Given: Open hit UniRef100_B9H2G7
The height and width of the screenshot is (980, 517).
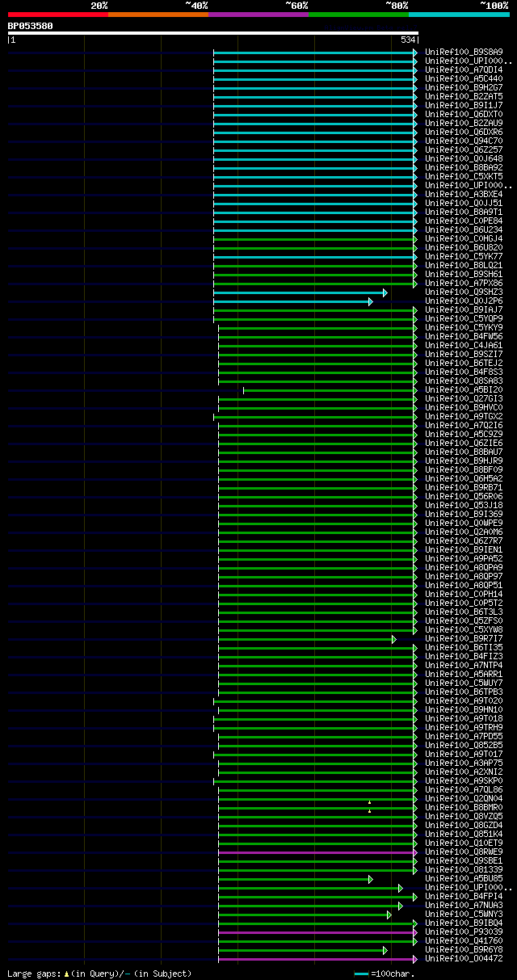Looking at the screenshot, I should coord(464,88).
